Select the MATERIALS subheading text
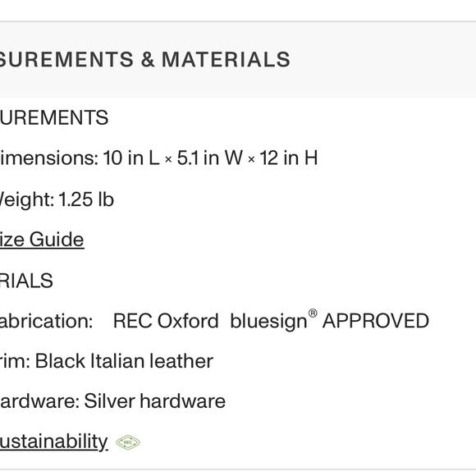The image size is (476, 476). click(26, 281)
